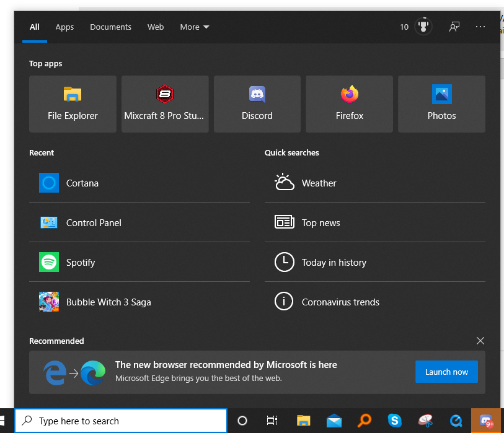Viewport: 504px width, 433px height.
Task: Open Discord from Top apps
Action: tap(257, 104)
